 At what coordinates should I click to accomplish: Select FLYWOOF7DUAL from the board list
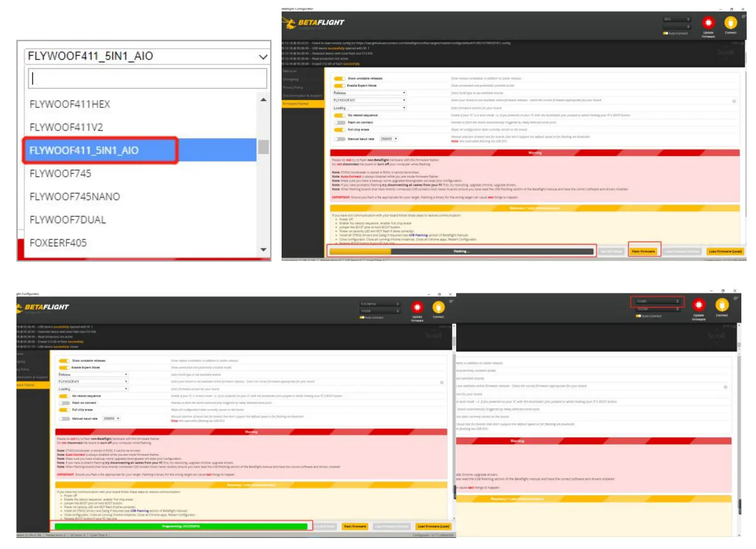pos(140,220)
